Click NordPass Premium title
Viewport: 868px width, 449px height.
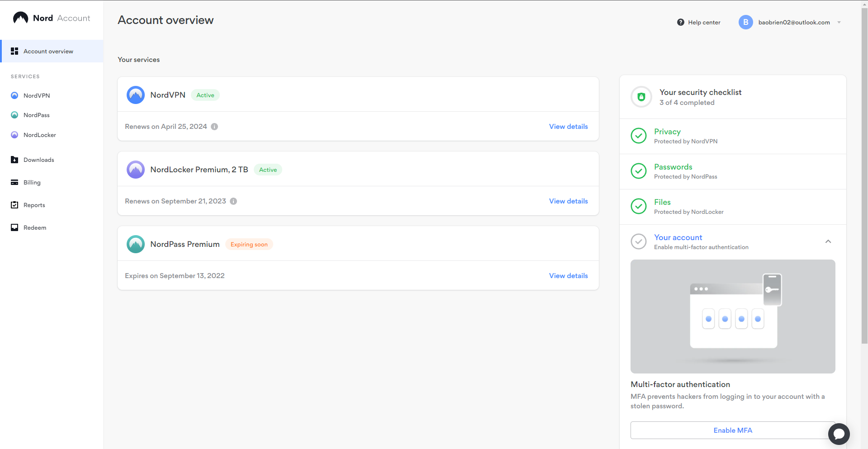(185, 244)
